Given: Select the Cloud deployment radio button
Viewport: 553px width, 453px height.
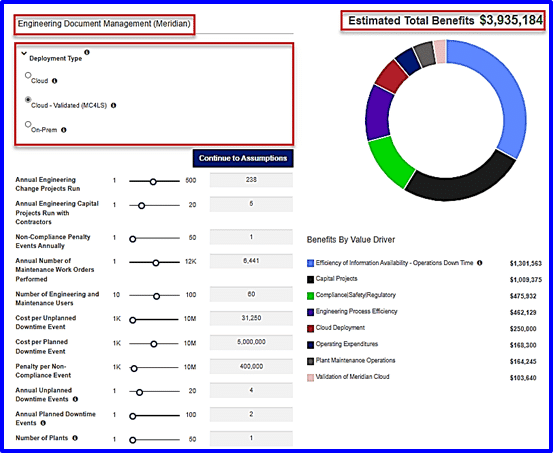Looking at the screenshot, I should click(28, 75).
